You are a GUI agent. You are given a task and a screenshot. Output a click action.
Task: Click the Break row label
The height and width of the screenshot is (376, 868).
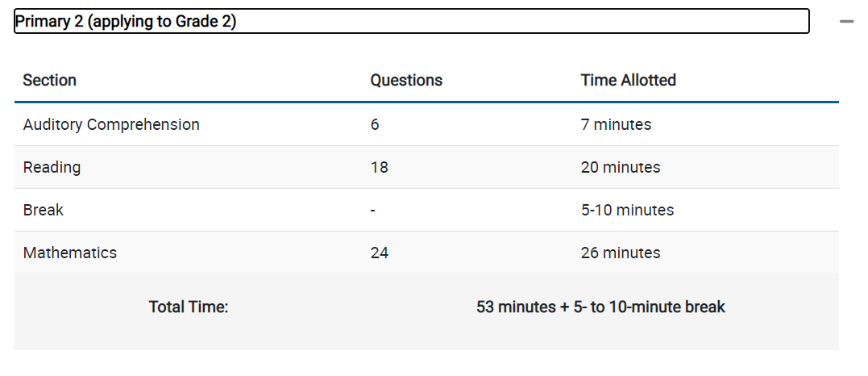click(44, 210)
